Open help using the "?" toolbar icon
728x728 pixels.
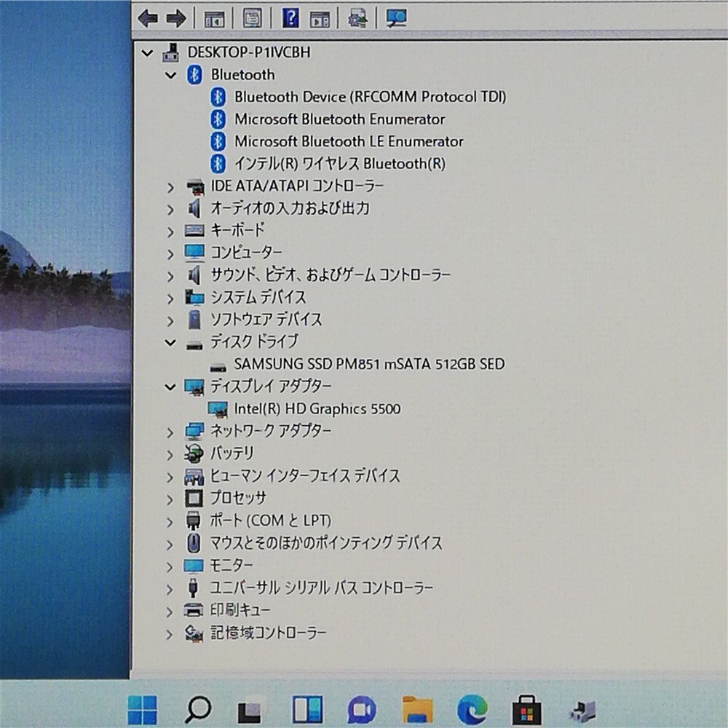[x=290, y=18]
